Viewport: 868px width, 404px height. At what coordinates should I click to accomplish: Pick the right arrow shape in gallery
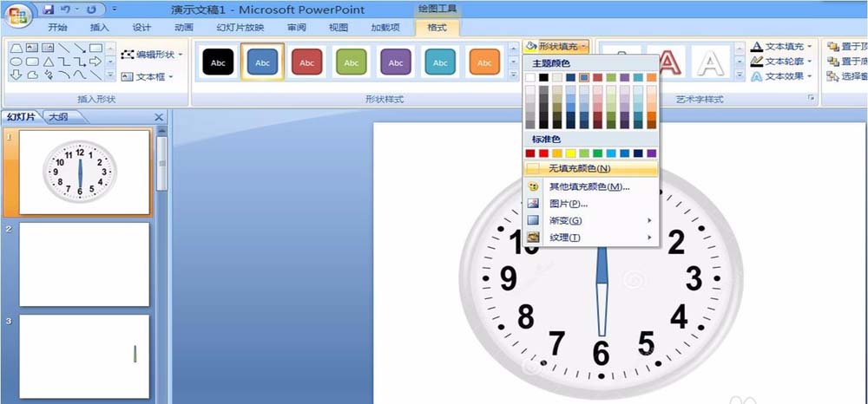[95, 62]
